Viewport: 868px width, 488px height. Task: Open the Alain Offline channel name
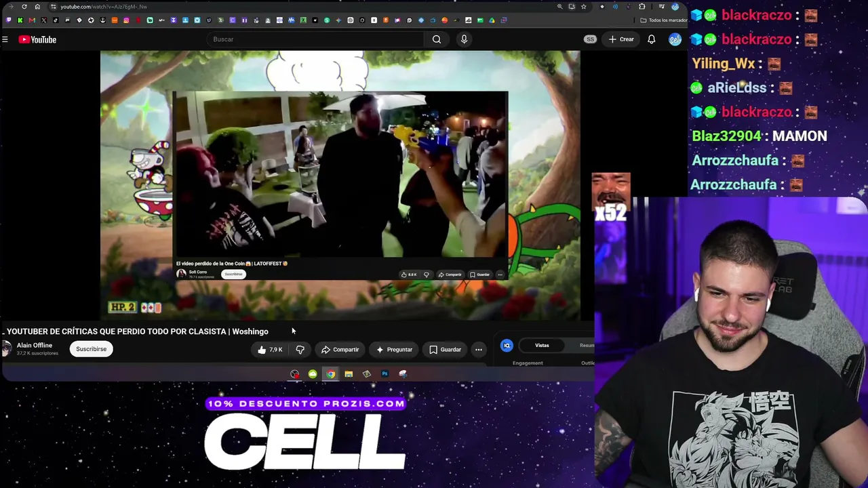click(x=35, y=346)
